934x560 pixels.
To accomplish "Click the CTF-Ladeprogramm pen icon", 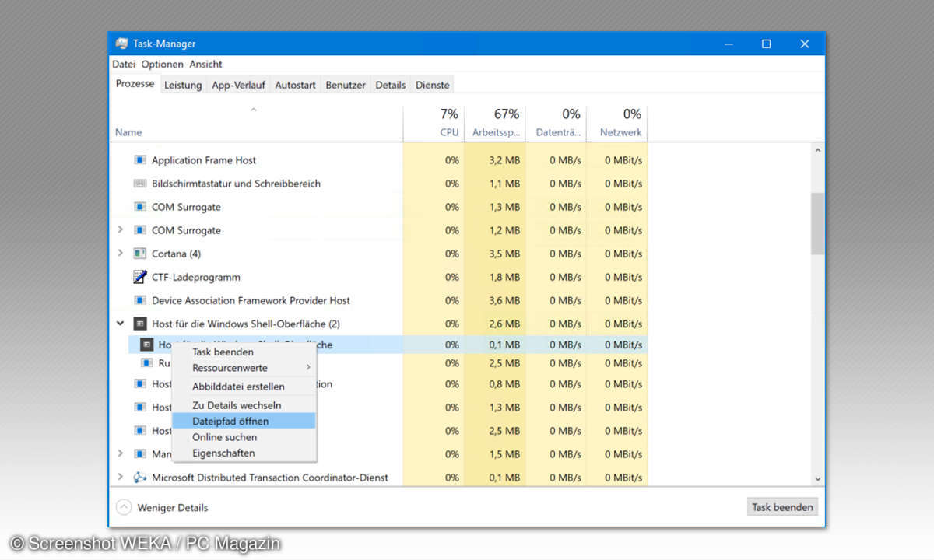I will coord(139,277).
